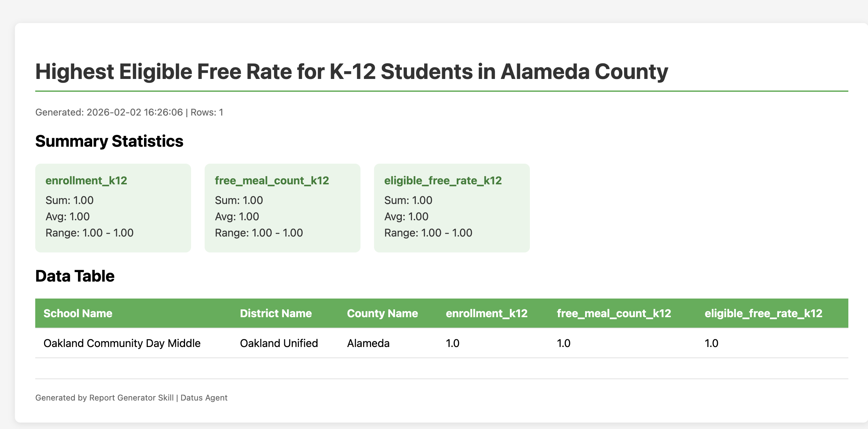The image size is (868, 429).
Task: Click the Summary Statistics heading
Action: tap(109, 141)
